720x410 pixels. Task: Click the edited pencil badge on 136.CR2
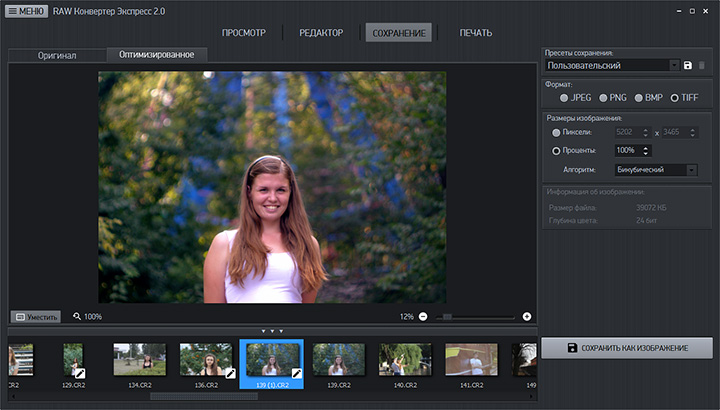pyautogui.click(x=230, y=373)
